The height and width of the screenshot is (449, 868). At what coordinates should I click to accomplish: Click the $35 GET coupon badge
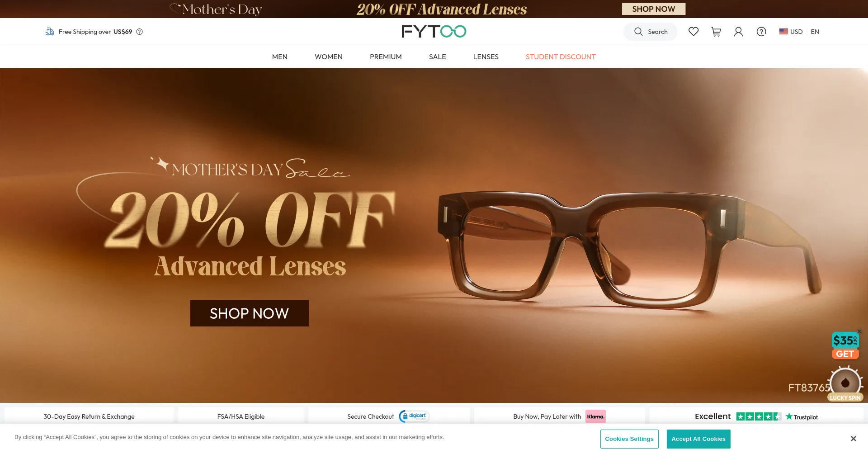(x=845, y=346)
